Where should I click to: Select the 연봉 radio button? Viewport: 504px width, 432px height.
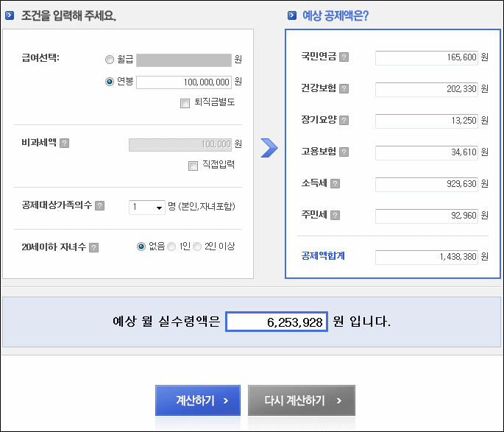coord(110,82)
